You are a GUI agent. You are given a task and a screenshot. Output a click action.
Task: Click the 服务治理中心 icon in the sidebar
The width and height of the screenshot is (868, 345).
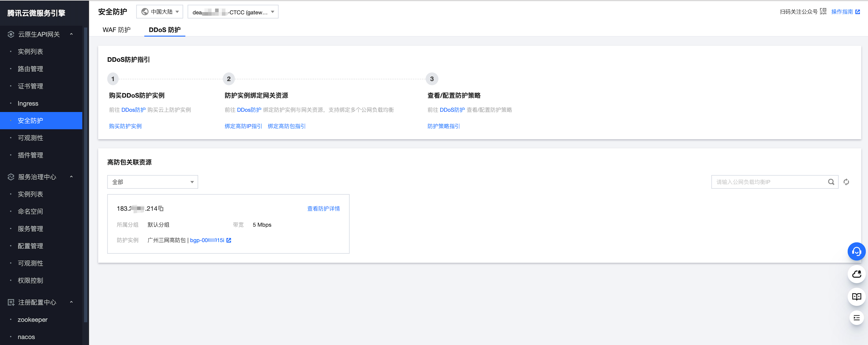11,177
